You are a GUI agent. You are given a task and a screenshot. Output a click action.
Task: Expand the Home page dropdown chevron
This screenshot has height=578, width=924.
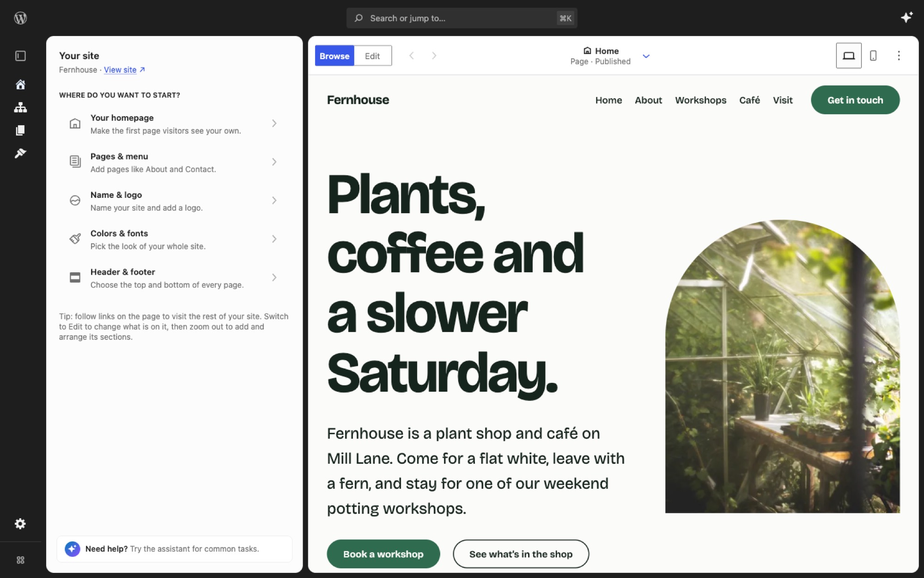[646, 56]
